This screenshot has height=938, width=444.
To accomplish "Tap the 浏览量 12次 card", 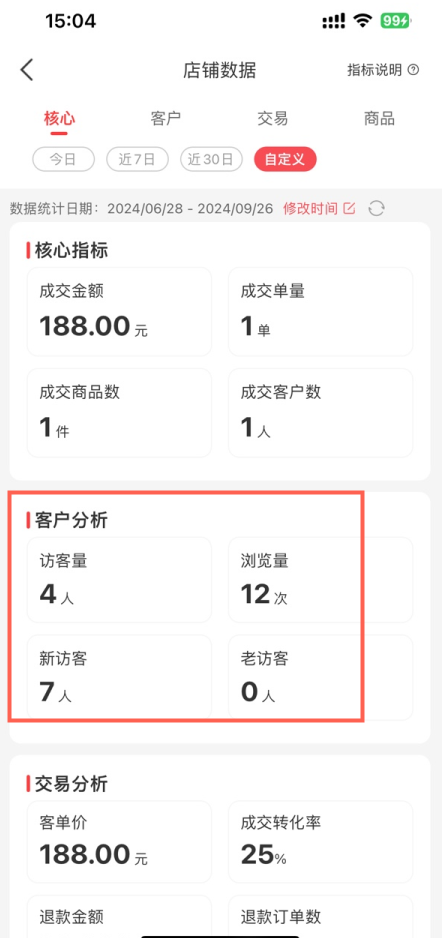I will pos(321,580).
